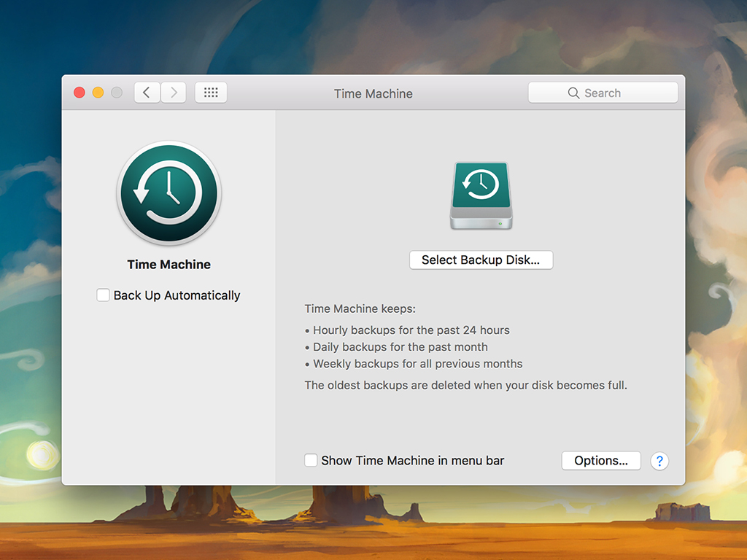Click the magnifying glass in the search box
Image resolution: width=747 pixels, height=560 pixels.
point(573,93)
